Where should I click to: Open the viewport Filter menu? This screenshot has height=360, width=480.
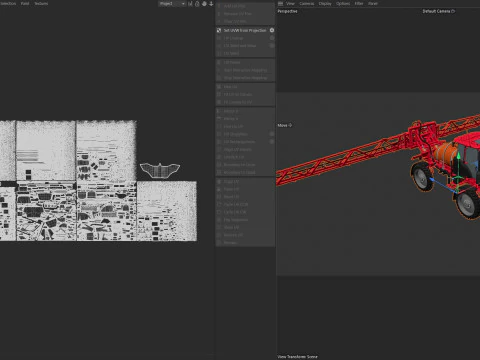(x=359, y=3)
